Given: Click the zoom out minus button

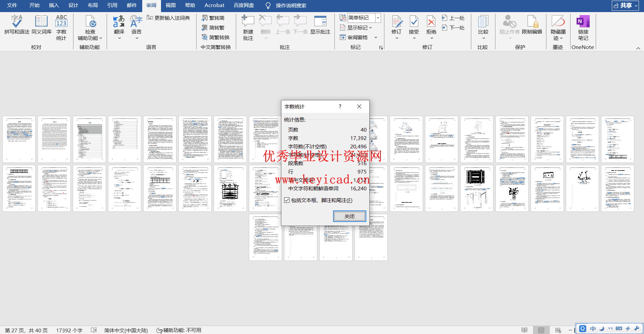Looking at the screenshot, I should pyautogui.click(x=570, y=330).
